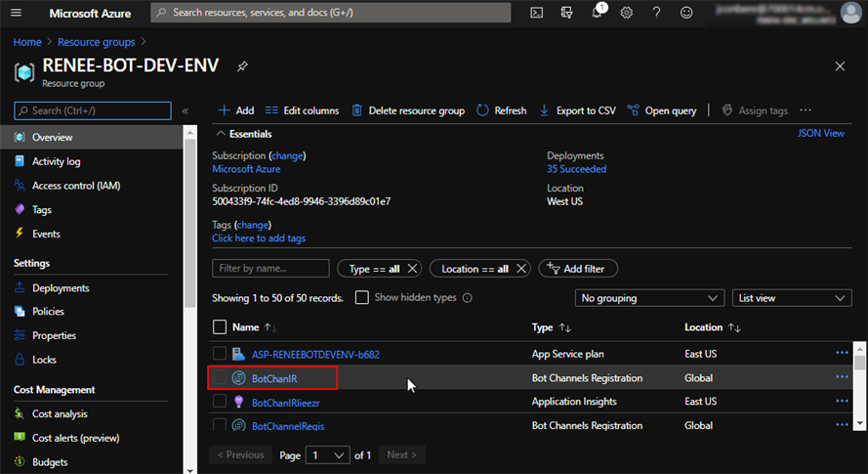
Task: Pin the RENEE-BOT-DEV-ENV resource group
Action: click(x=242, y=66)
